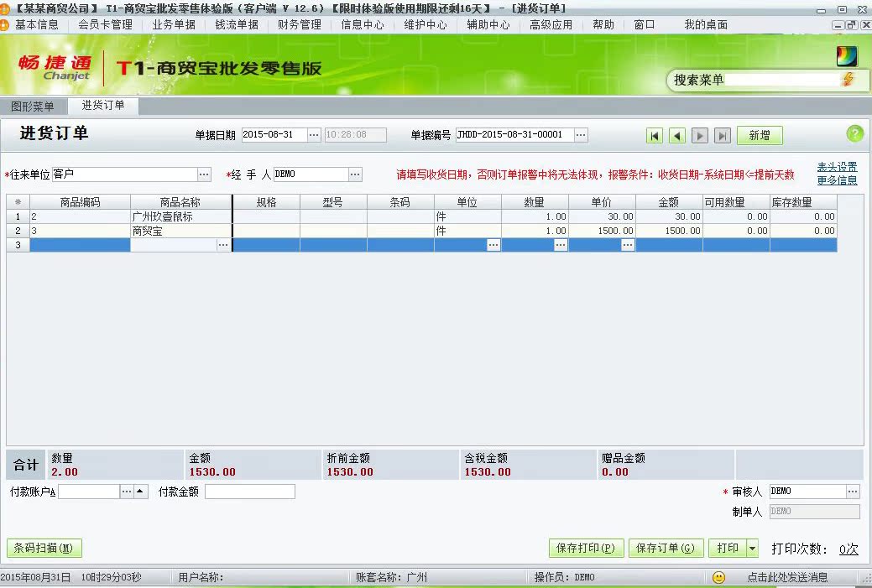Click the 0次 print count link
Viewport: 872px width, 588px height.
point(849,549)
